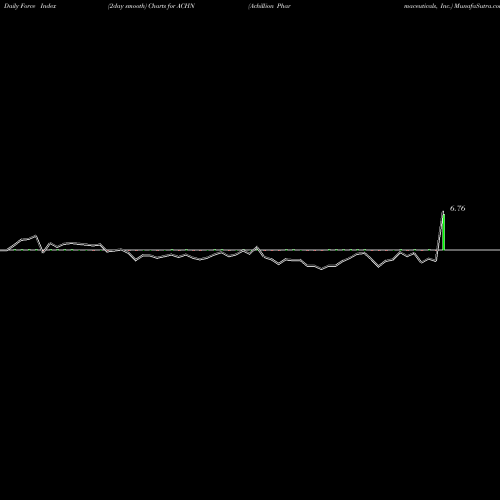Click the MunafaSutra.com label at top right
This screenshot has height=500, width=500.
point(476,6)
